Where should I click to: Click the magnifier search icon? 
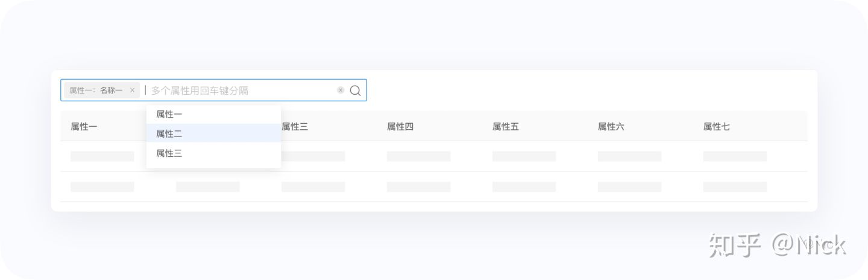356,91
